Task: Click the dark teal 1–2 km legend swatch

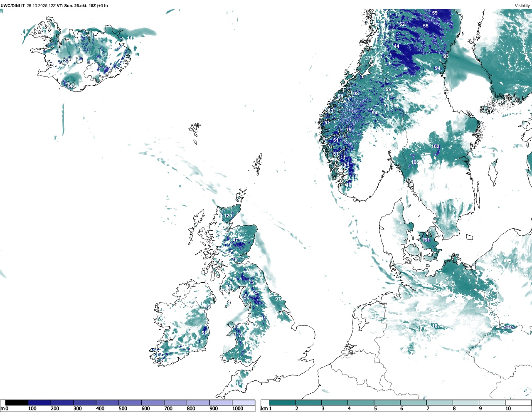Action: pyautogui.click(x=282, y=402)
